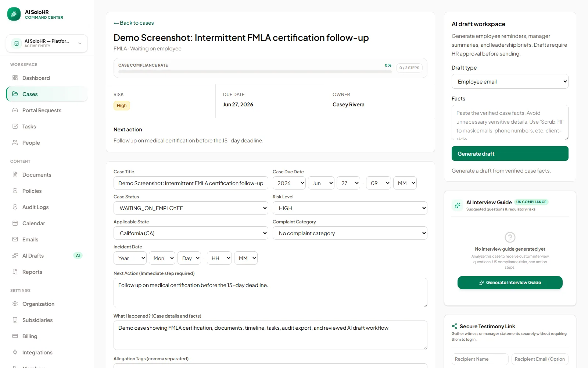The height and width of the screenshot is (368, 588).
Task: Click the Facts textarea
Action: pyautogui.click(x=510, y=123)
